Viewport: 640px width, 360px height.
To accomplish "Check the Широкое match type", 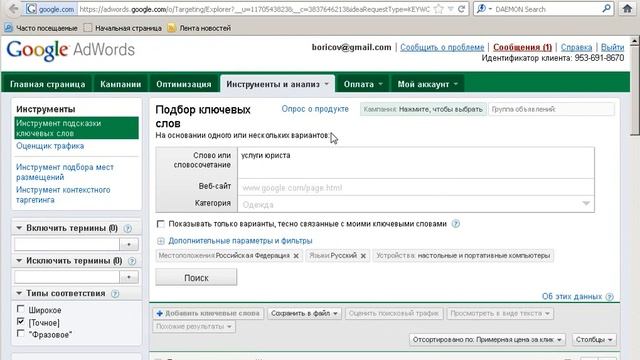I will point(21,309).
